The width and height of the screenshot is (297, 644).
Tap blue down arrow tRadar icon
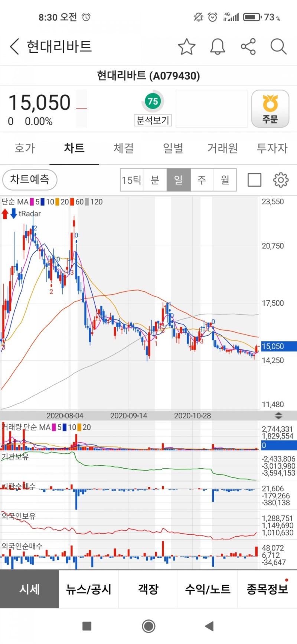click(x=13, y=214)
